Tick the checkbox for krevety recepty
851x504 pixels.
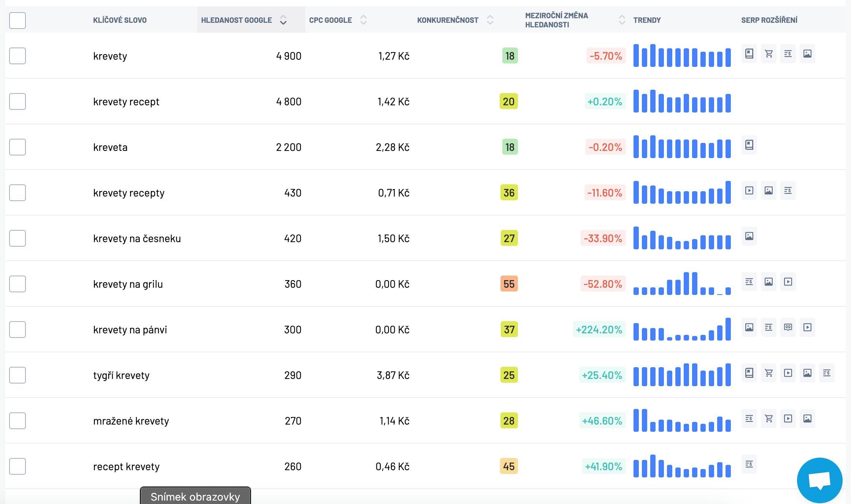coord(17,193)
